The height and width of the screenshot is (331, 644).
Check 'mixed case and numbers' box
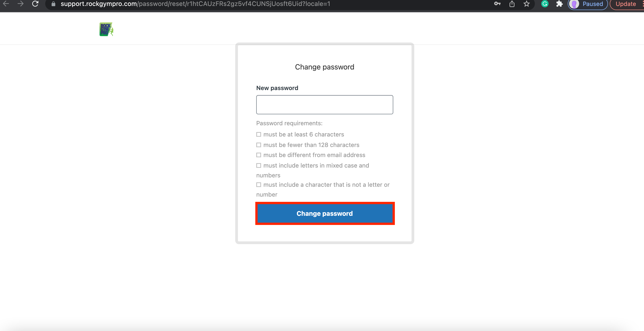(259, 166)
